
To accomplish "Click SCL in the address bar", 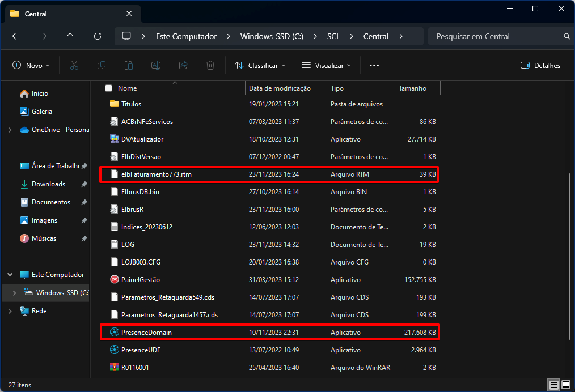I will click(x=333, y=36).
